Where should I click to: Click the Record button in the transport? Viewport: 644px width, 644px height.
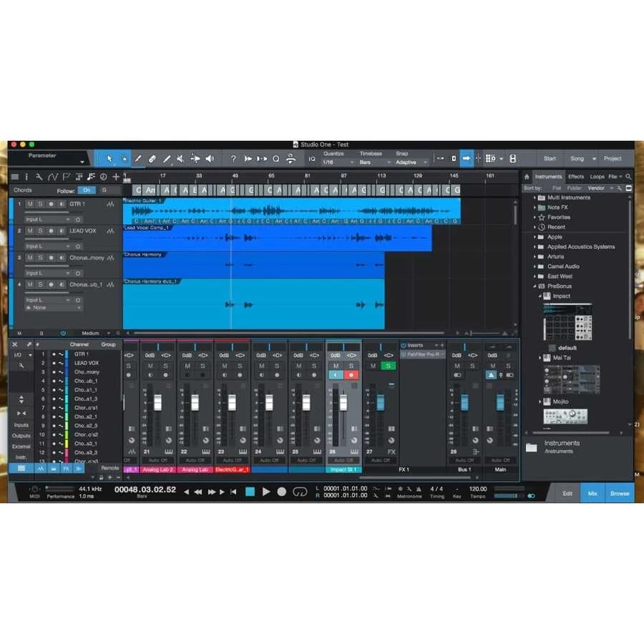281,492
